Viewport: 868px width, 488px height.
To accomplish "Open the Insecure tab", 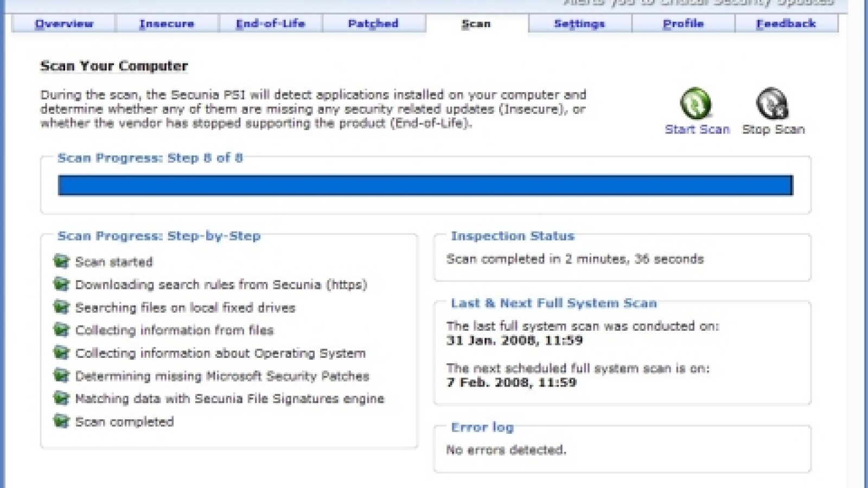I will (167, 24).
